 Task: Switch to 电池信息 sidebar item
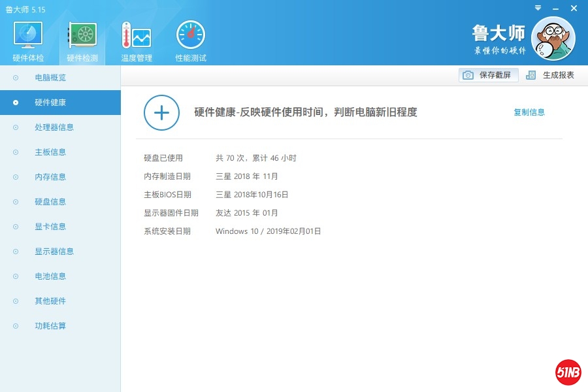tap(50, 276)
